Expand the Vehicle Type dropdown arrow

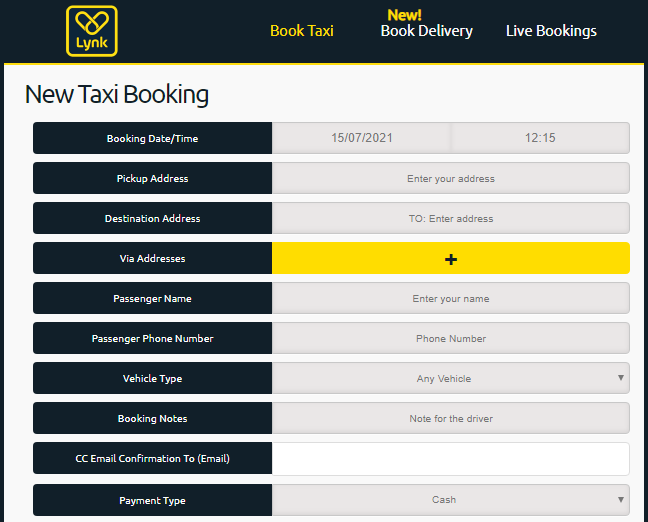pos(621,378)
